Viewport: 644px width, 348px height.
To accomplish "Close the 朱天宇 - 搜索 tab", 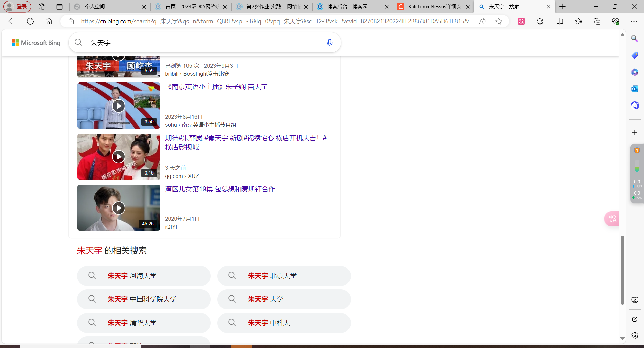I will (x=548, y=7).
